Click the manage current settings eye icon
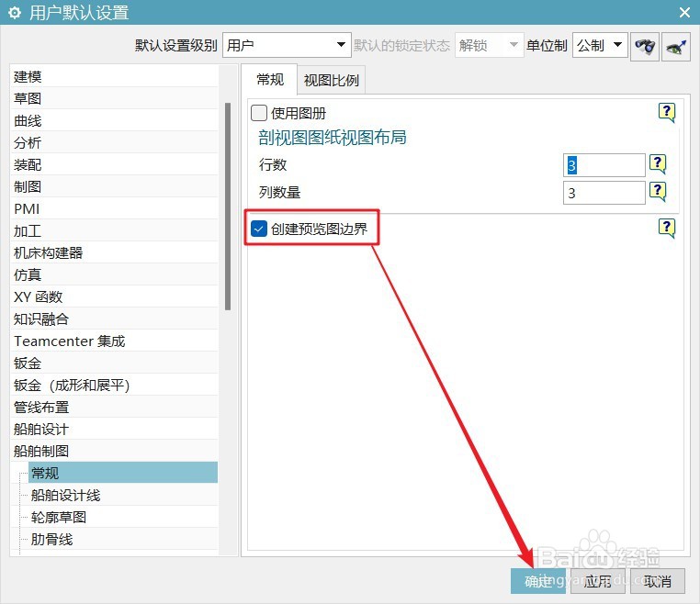Viewport: 700px width, 604px height. (676, 46)
